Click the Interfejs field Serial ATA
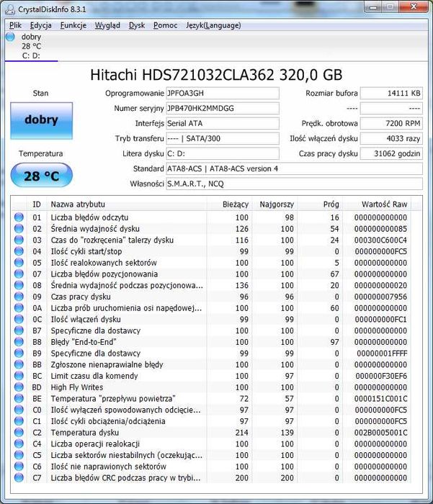The width and height of the screenshot is (433, 504). click(x=223, y=123)
